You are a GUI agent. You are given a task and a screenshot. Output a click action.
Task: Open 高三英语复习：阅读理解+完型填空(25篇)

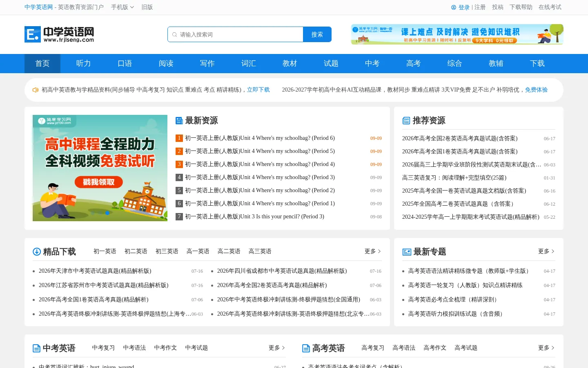point(454,178)
